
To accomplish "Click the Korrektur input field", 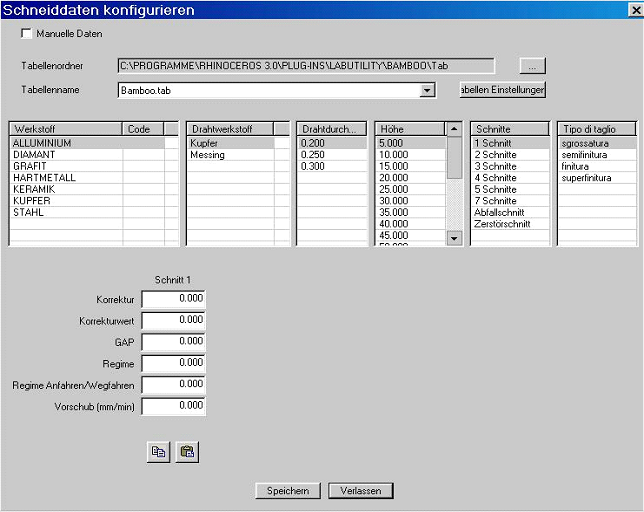I will pyautogui.click(x=173, y=299).
